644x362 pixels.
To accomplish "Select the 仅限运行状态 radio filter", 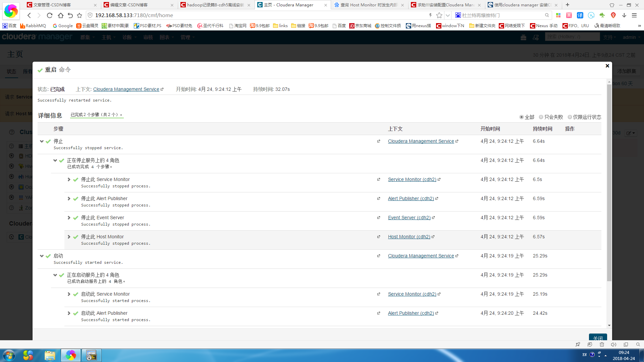I will point(570,117).
